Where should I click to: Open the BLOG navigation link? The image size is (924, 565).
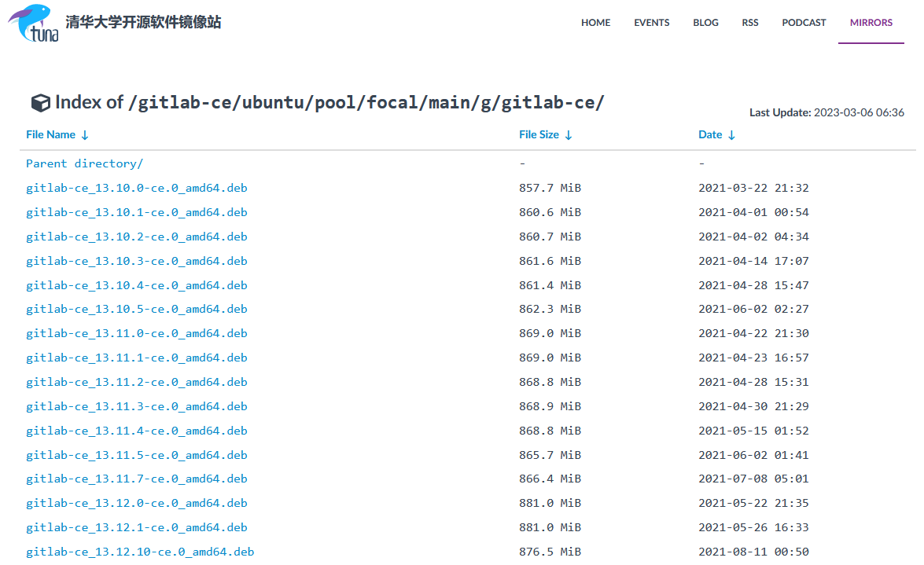pyautogui.click(x=705, y=22)
